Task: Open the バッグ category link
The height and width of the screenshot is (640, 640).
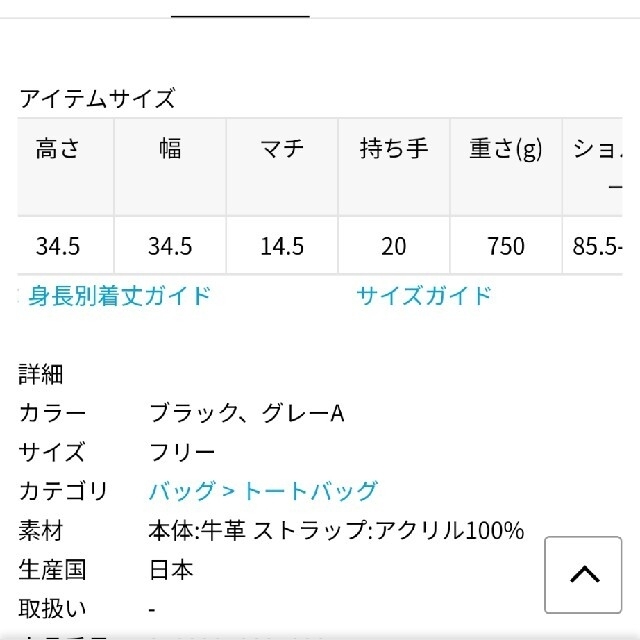Action: point(182,491)
